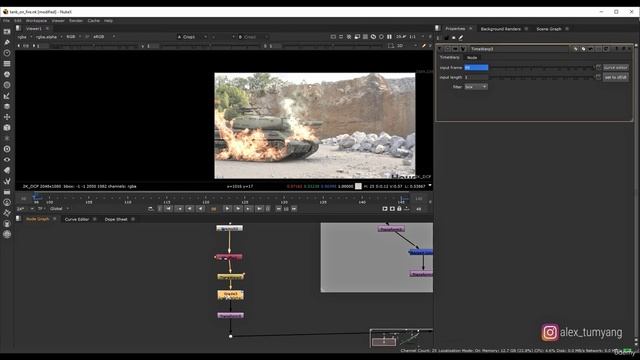Click the curve editor button
Screen dimensions: 640x360
(x=616, y=67)
